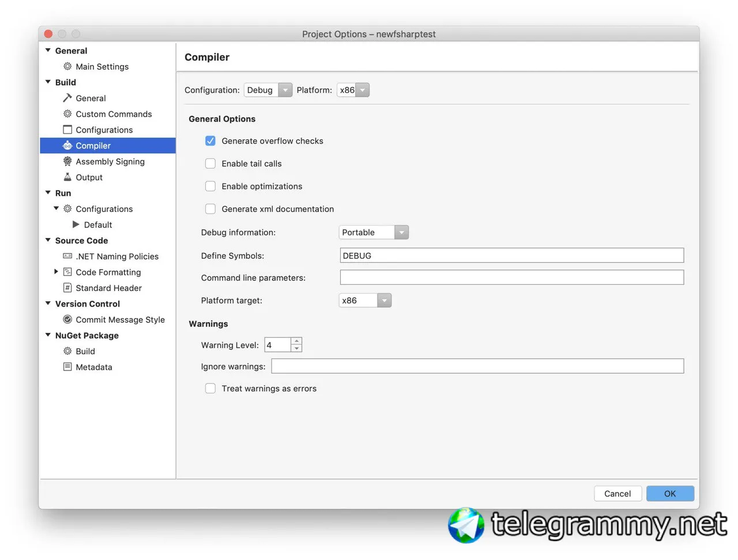Collapse the General section triangle

48,51
